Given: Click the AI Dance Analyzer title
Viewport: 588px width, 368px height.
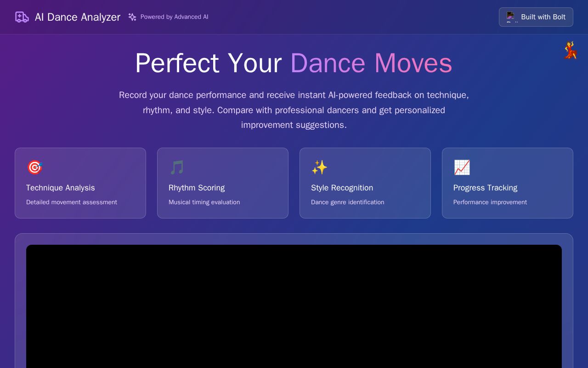Looking at the screenshot, I should point(78,17).
